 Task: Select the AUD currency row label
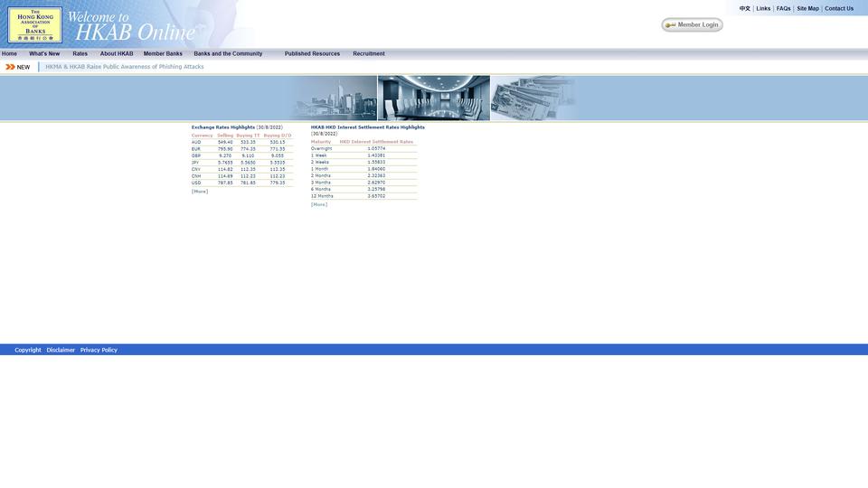(x=196, y=142)
